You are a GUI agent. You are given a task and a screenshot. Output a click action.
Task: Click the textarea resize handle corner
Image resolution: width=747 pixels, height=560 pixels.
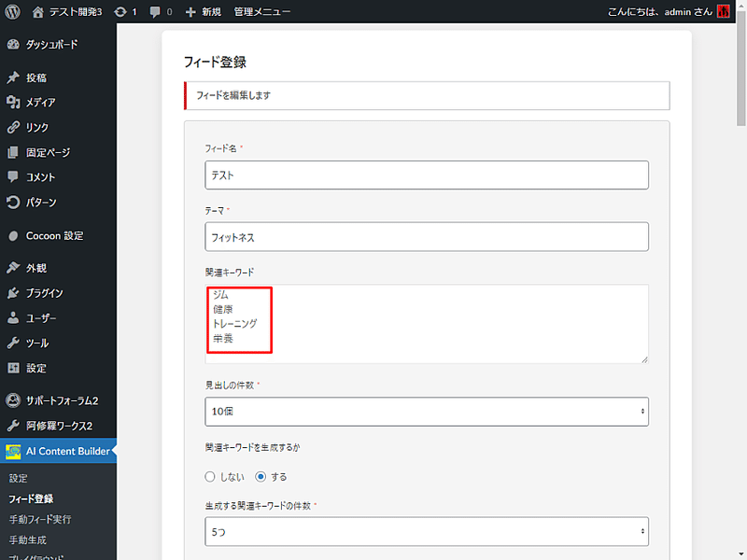coord(644,359)
